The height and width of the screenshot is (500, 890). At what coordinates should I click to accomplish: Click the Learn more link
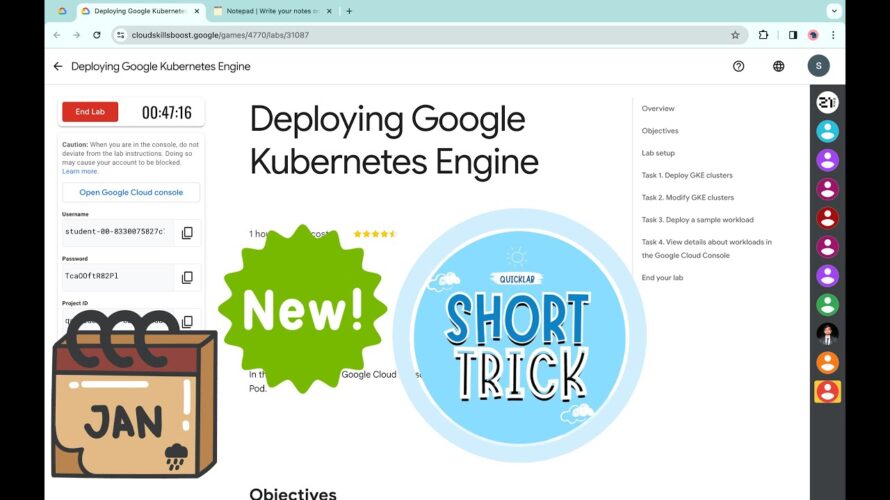(80, 171)
